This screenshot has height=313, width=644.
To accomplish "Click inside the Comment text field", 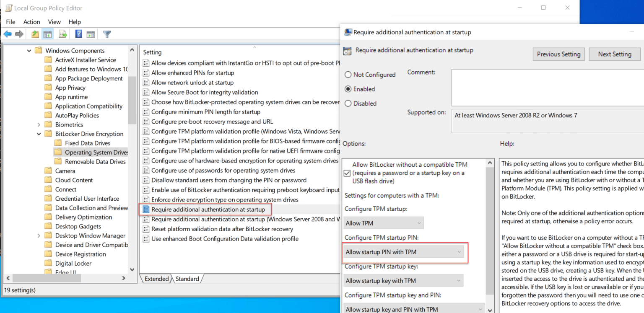I will (x=545, y=87).
